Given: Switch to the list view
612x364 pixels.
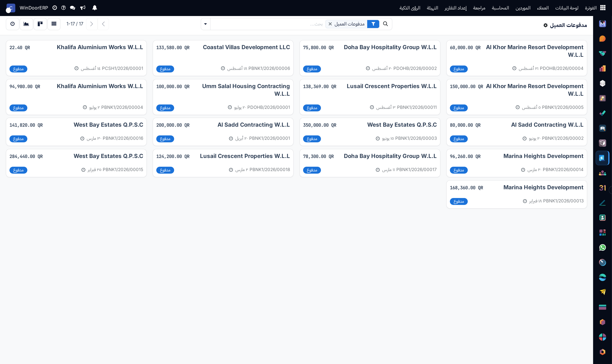Looking at the screenshot, I should 54,24.
